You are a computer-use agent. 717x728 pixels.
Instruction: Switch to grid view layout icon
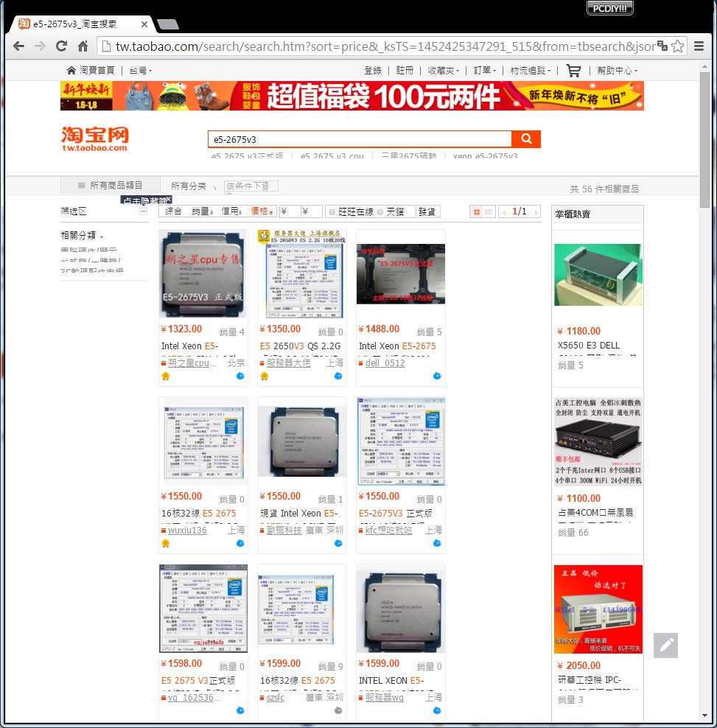(477, 211)
